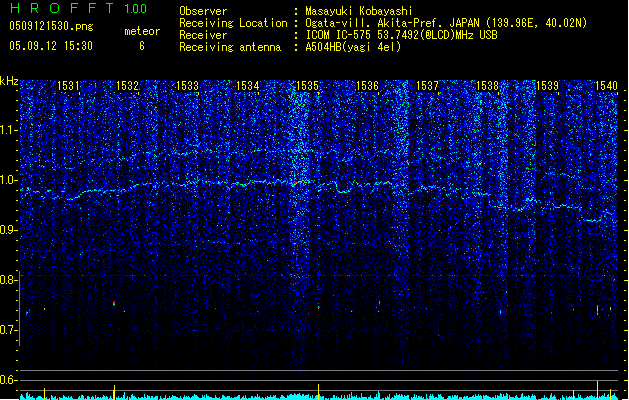Click the 0.8 kHz axis label

pos(9,280)
